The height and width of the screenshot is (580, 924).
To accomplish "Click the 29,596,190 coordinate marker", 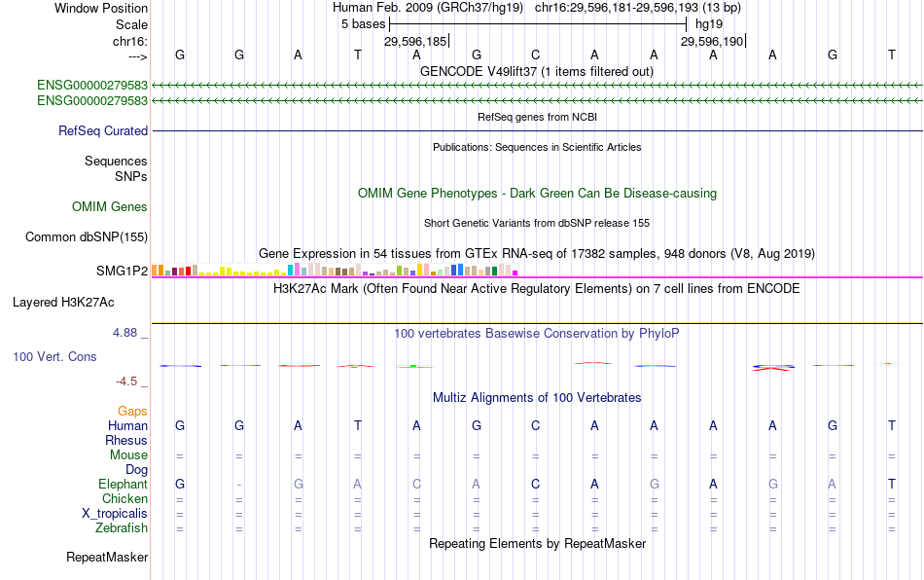I will [712, 41].
